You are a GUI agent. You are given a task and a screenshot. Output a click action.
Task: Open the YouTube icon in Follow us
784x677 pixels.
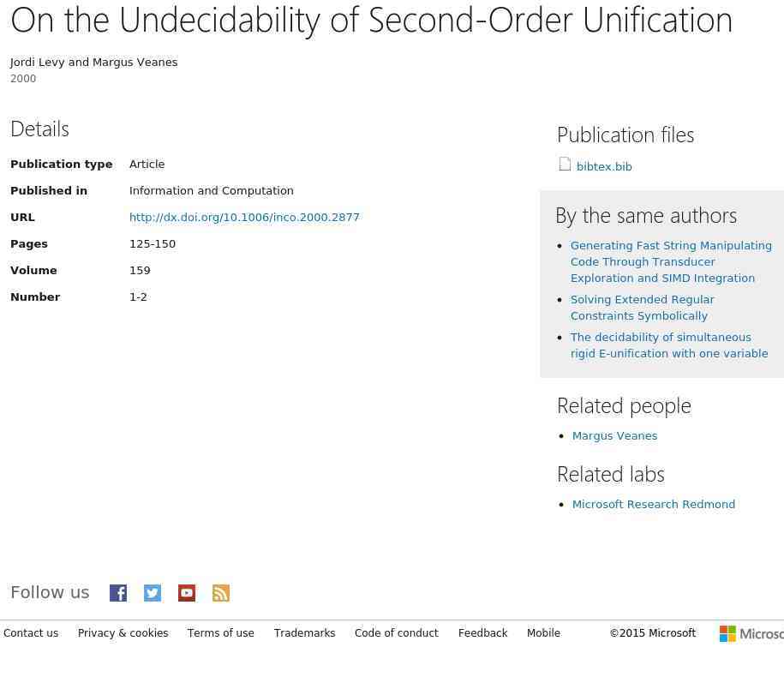(x=187, y=593)
